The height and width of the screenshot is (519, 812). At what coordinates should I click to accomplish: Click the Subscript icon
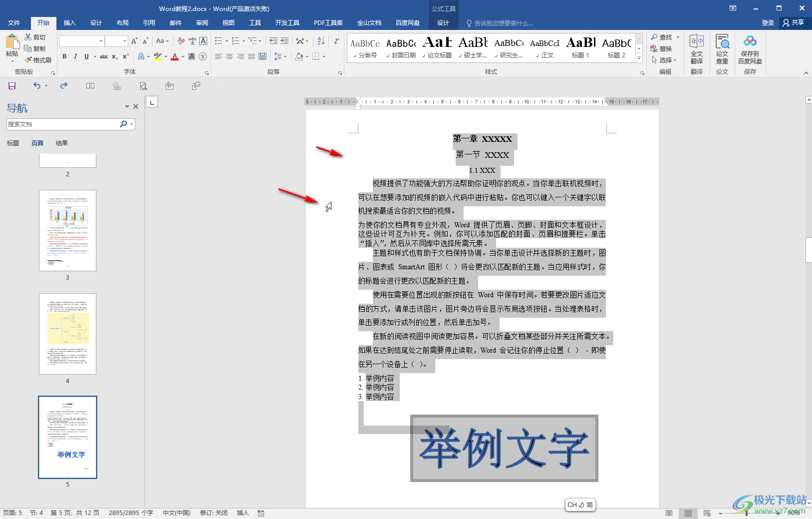tap(115, 56)
